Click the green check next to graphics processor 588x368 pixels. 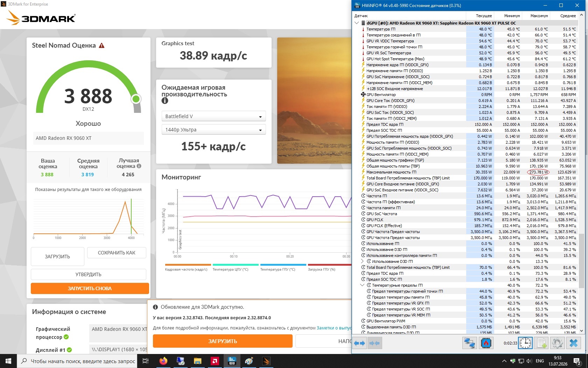pyautogui.click(x=66, y=337)
